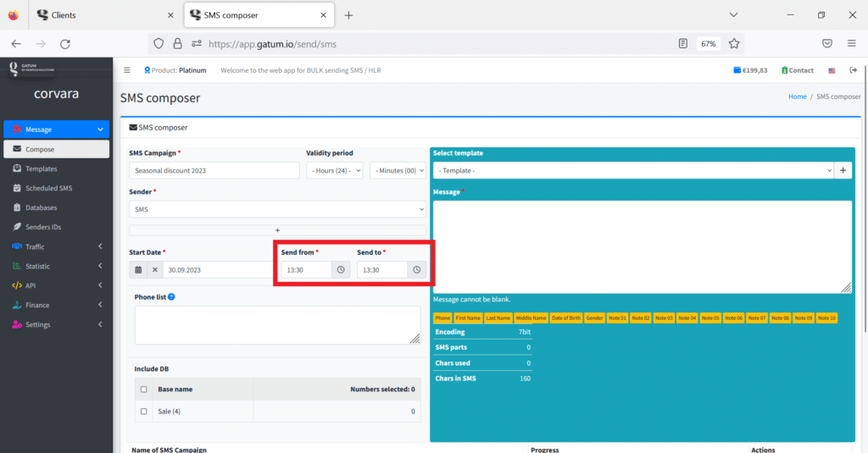Insert the First Name placeholder tag

[468, 318]
